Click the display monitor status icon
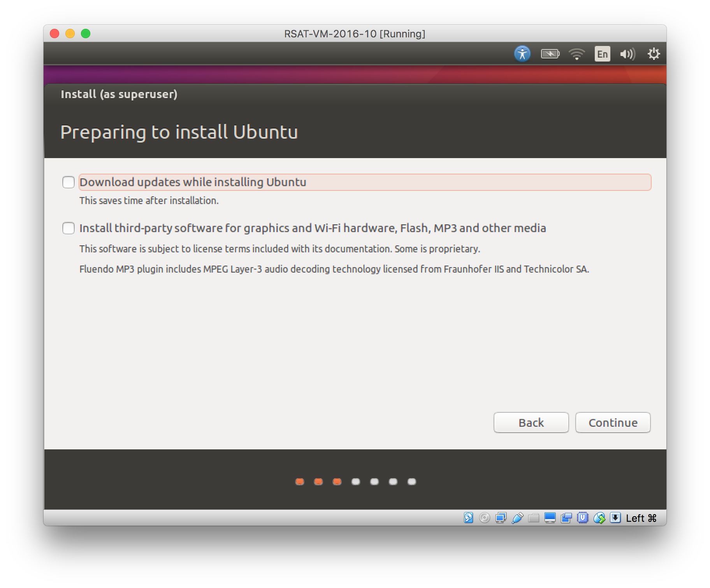 [550, 518]
